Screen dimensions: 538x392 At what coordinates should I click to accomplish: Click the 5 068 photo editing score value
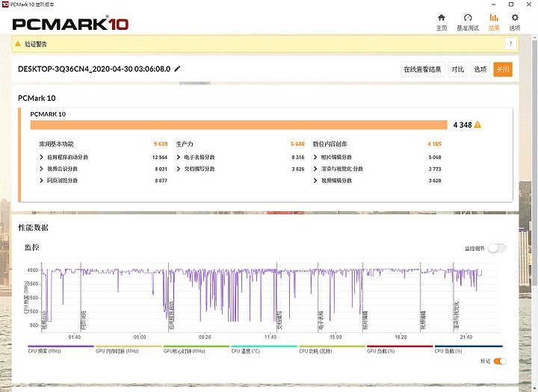(435, 157)
